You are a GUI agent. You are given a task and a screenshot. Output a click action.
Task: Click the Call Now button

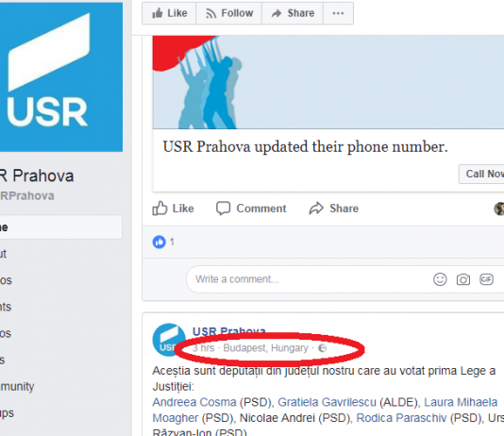point(481,174)
